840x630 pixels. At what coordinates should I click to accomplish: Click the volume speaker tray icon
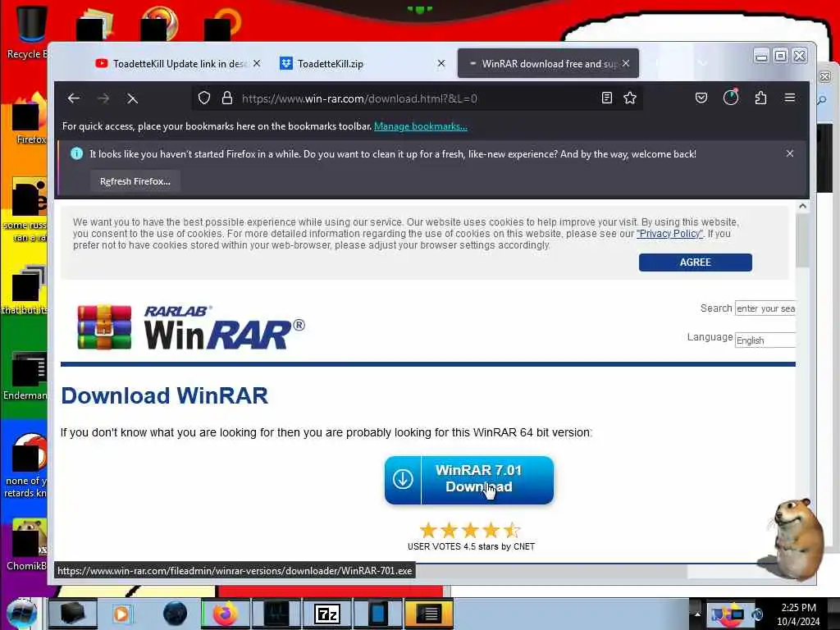coord(757,614)
